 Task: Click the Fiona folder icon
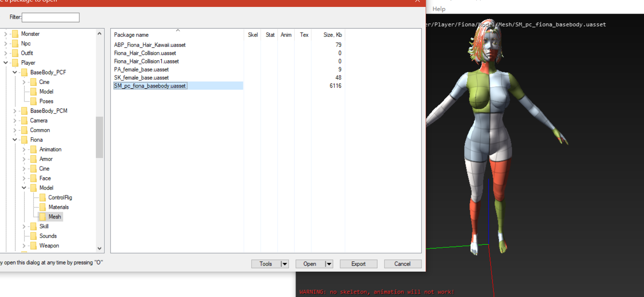pos(25,140)
